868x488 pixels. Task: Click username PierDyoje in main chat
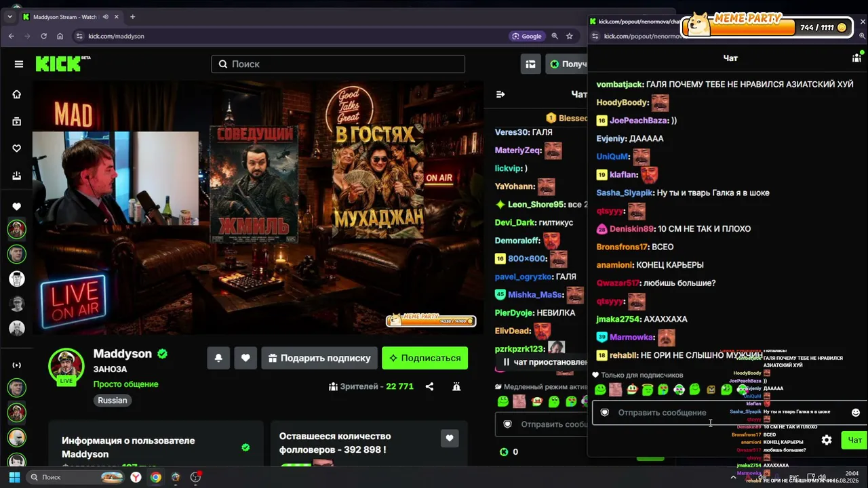[x=514, y=313]
